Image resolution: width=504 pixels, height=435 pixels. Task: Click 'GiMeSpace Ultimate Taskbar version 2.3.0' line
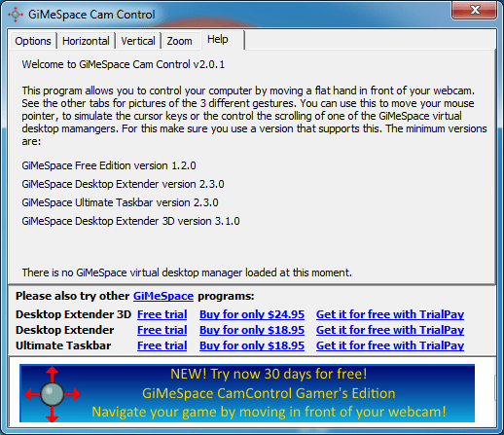point(120,202)
